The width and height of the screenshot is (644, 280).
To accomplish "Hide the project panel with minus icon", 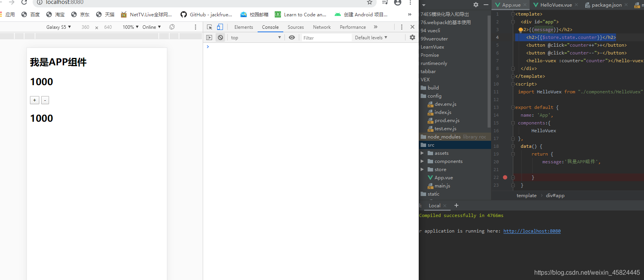I will tap(486, 5).
